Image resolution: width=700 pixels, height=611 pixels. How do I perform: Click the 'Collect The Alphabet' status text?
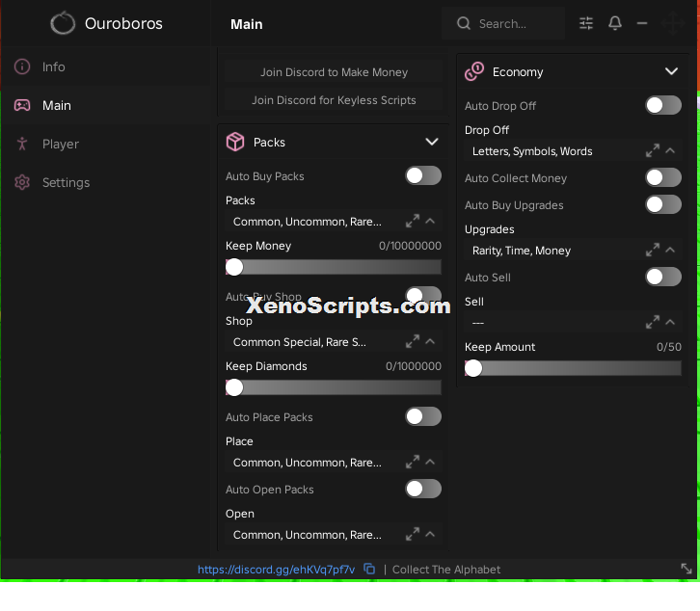(x=446, y=570)
